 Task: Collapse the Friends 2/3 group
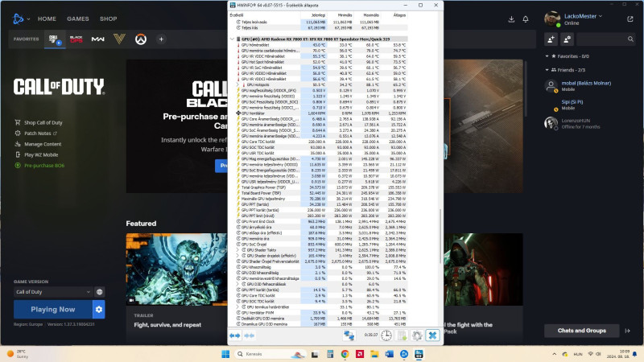click(x=547, y=70)
